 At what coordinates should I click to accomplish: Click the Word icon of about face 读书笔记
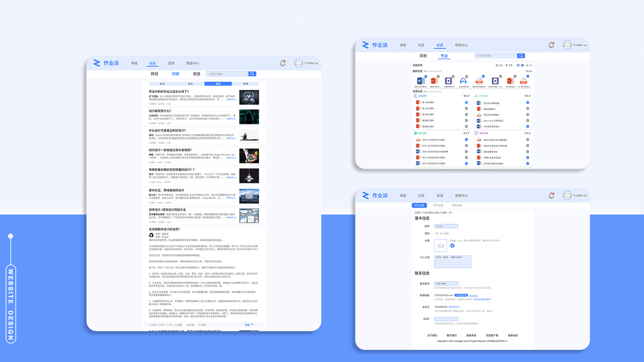click(x=479, y=121)
